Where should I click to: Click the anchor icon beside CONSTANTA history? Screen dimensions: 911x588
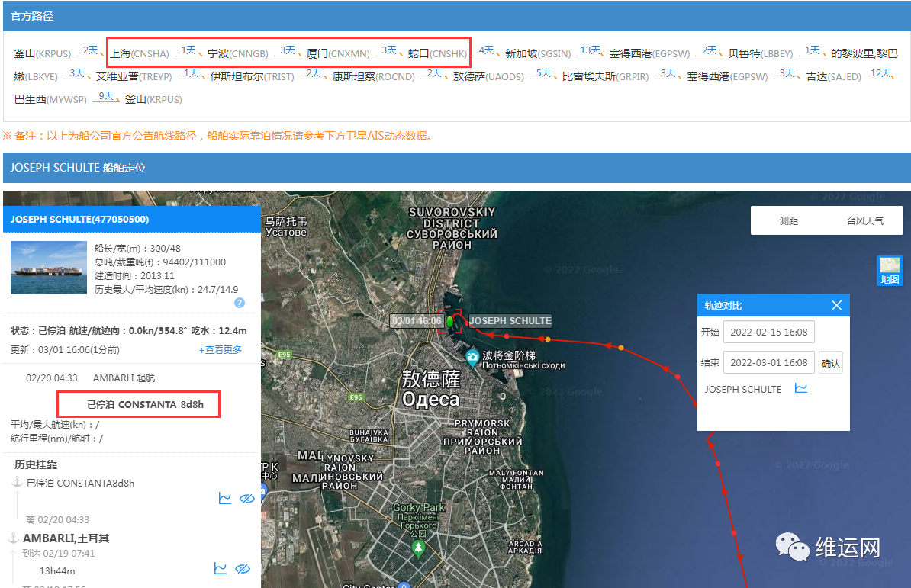pyautogui.click(x=17, y=482)
